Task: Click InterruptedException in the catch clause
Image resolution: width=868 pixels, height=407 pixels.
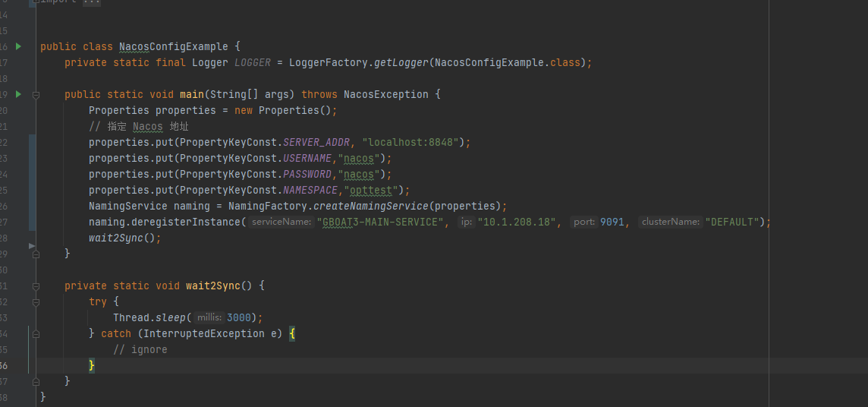Action: coord(203,334)
